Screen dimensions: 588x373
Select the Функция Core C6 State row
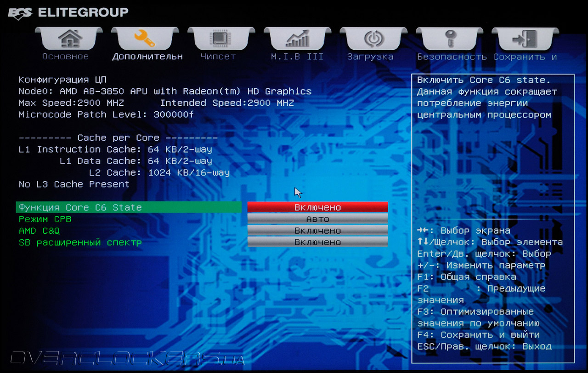pyautogui.click(x=129, y=207)
